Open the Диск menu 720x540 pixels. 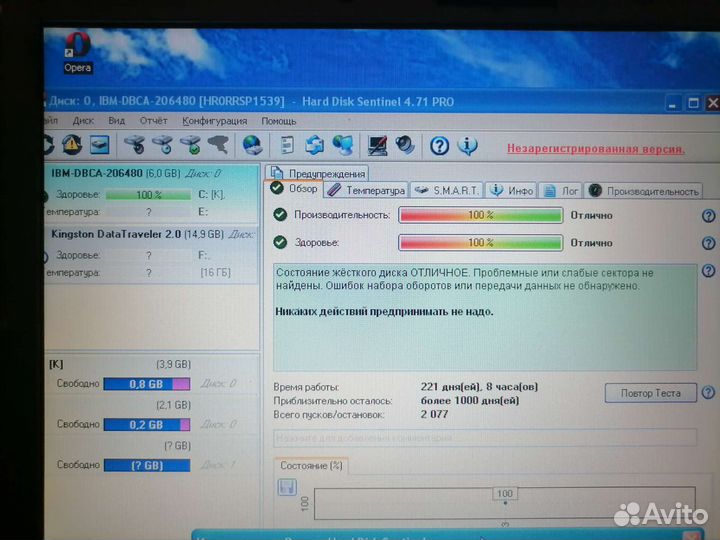pyautogui.click(x=83, y=121)
